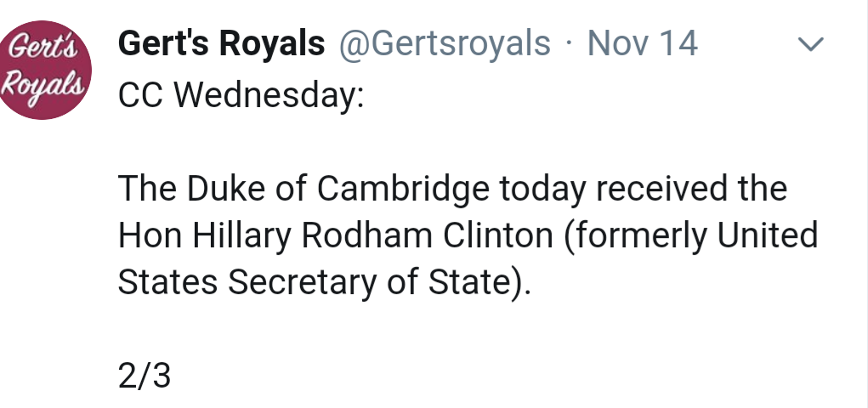Click the "CC Wednesday:" line
Image resolution: width=868 pixels, height=408 pixels.
point(241,96)
